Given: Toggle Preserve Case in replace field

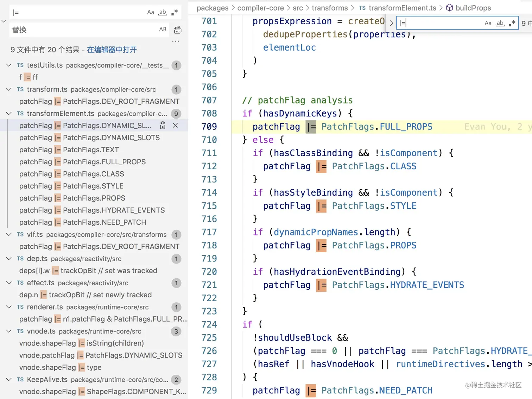Looking at the screenshot, I should [x=163, y=30].
